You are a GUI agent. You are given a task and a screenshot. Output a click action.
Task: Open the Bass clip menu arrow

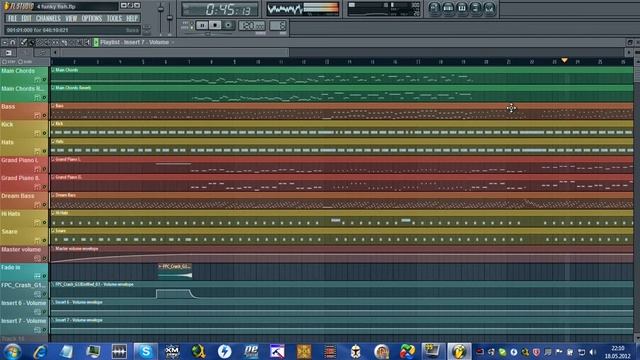[x=53, y=106]
